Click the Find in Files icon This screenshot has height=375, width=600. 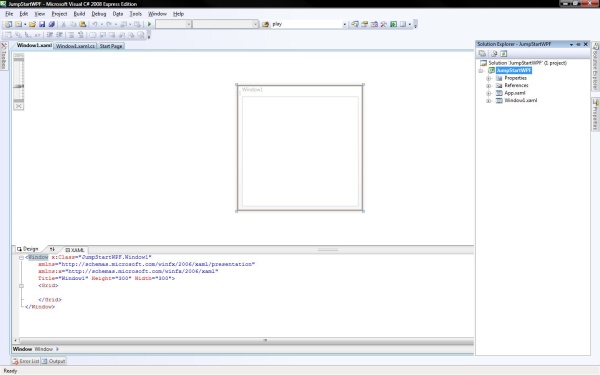[265, 24]
